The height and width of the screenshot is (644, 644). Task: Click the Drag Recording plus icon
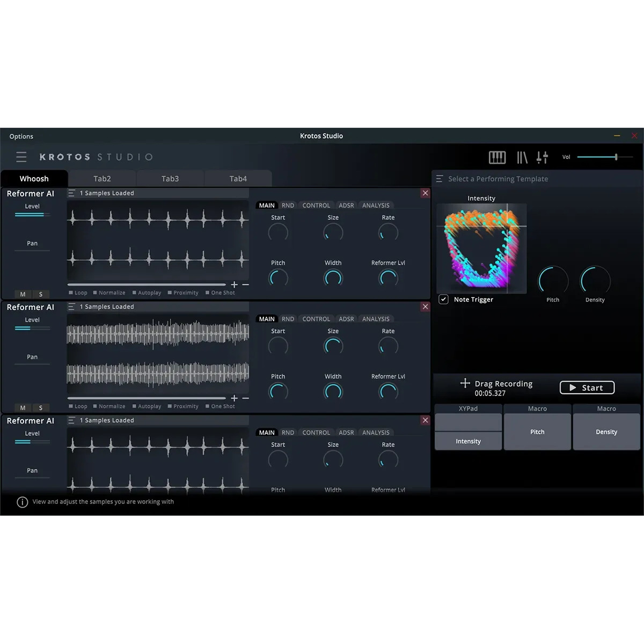click(x=465, y=383)
